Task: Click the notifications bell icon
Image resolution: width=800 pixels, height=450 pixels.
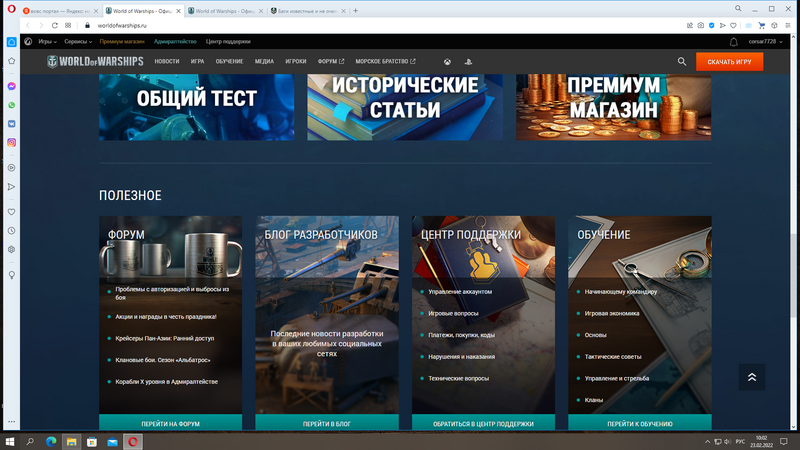Action: coord(734,42)
